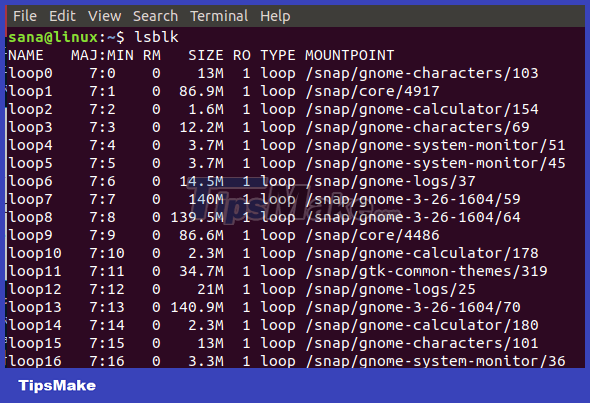Click the TYPE column header
The height and width of the screenshot is (403, 590).
[x=278, y=55]
